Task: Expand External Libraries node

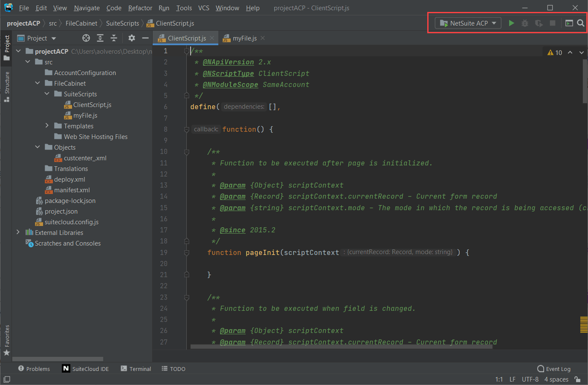Action: point(18,232)
